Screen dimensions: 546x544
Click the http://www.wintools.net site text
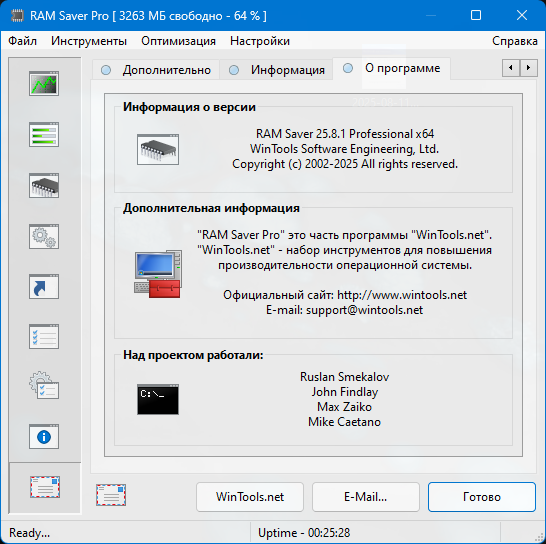[x=402, y=295]
